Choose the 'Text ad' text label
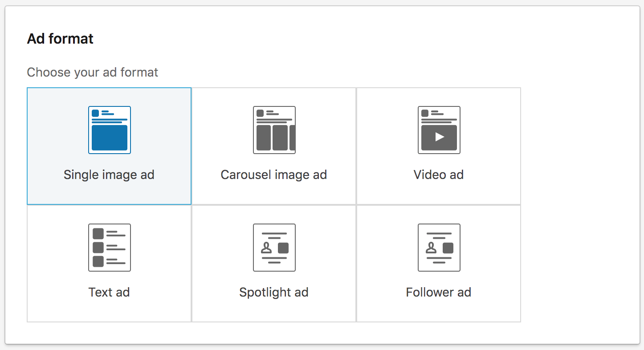This screenshot has width=644, height=350. point(109,292)
